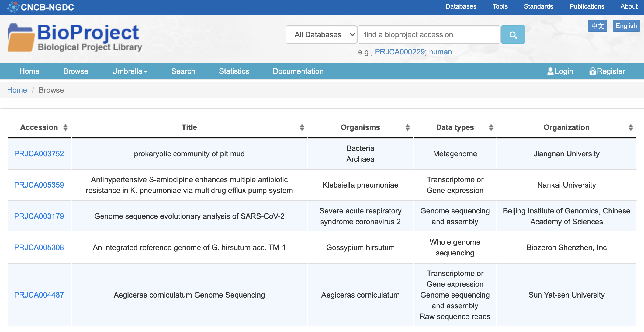This screenshot has height=332, width=644.
Task: Open the Documentation page
Action: (298, 71)
